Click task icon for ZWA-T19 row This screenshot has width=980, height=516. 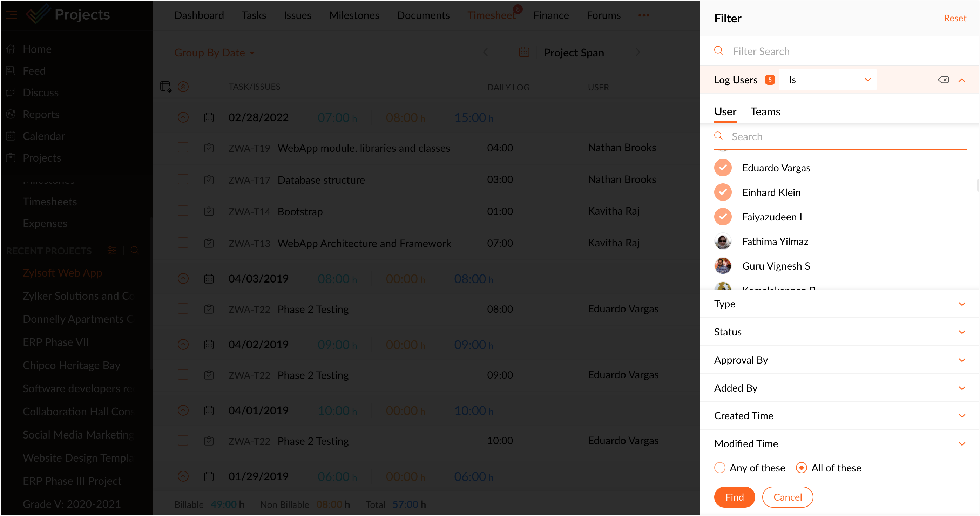[x=209, y=148]
